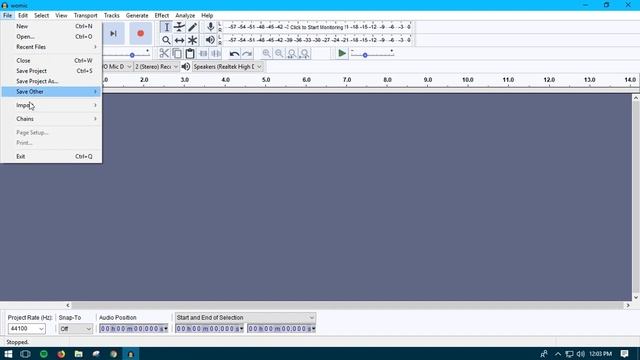640x360 pixels.
Task: Click Skip to End button
Action: [x=113, y=33]
